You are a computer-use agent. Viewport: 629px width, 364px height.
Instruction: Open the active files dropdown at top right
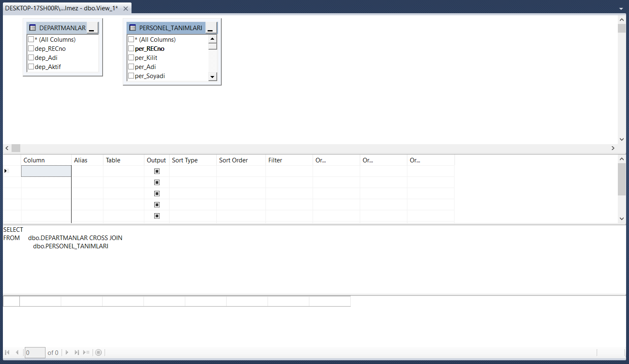(x=622, y=8)
